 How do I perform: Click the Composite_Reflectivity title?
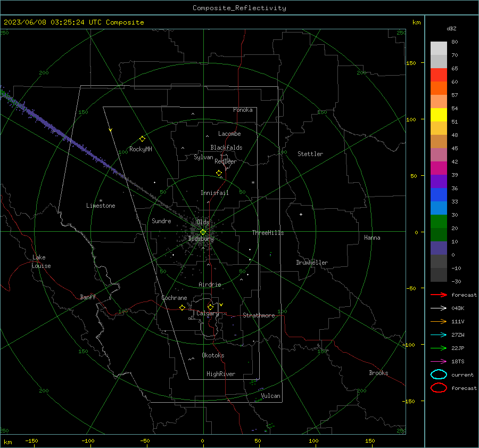[x=240, y=8]
